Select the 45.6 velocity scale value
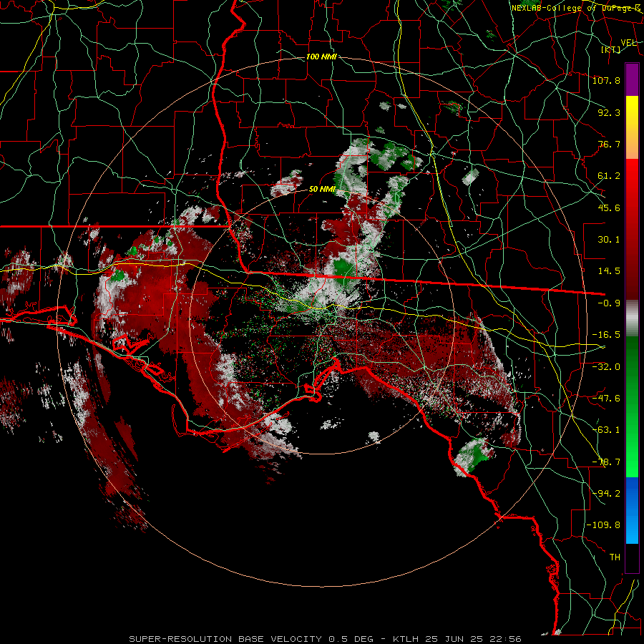This screenshot has width=644, height=644. point(609,208)
